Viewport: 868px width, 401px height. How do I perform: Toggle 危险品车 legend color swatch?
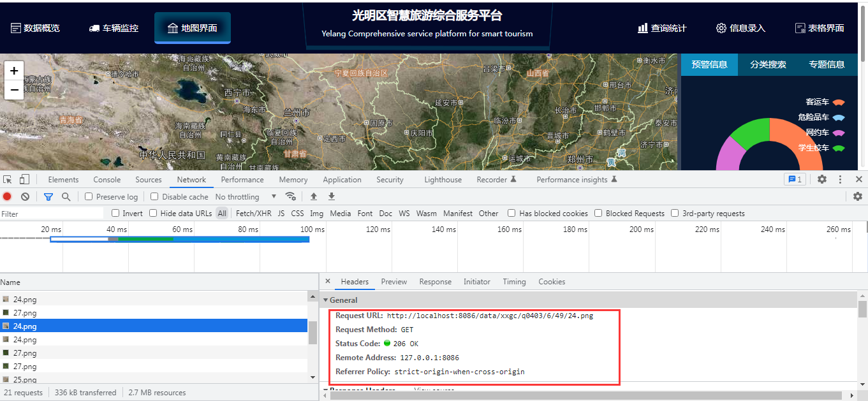[839, 117]
